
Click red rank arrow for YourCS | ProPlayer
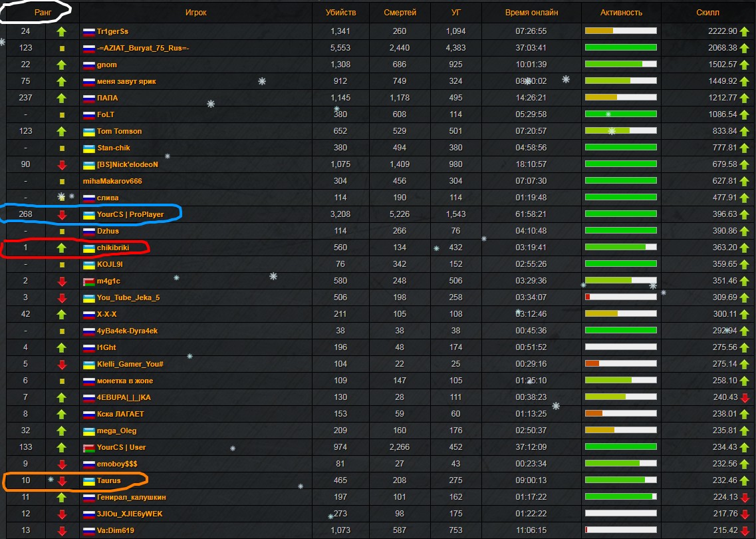62,214
